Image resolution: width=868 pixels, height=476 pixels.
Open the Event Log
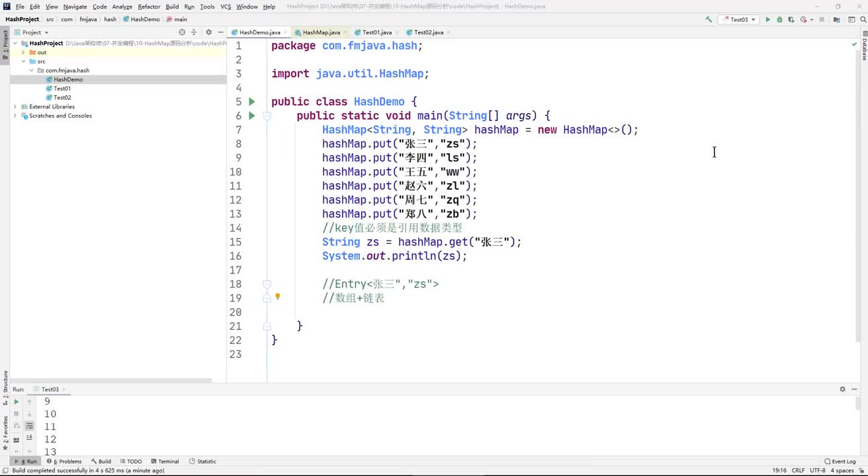click(840, 461)
